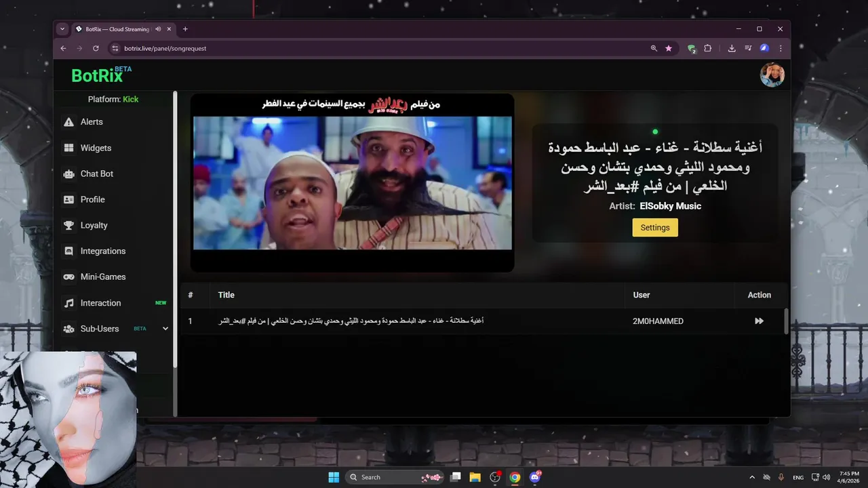Click the botrix.live address bar URL
The image size is (868, 488).
pos(165,48)
